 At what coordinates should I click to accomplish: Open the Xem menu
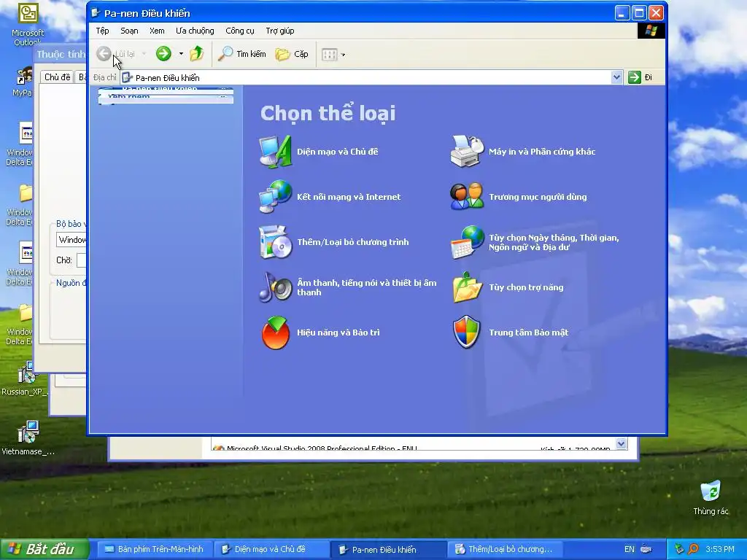(x=158, y=31)
